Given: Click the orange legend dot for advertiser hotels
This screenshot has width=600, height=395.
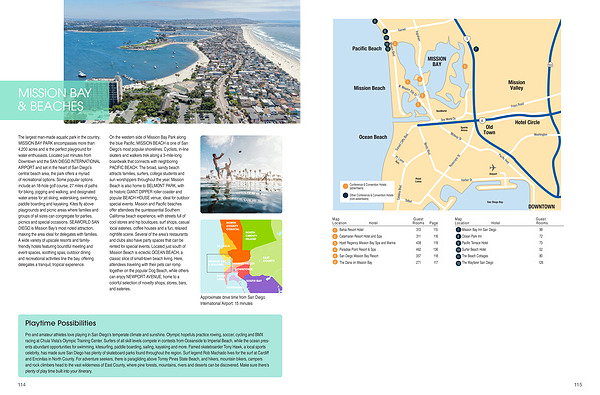Looking at the screenshot, I should 346,186.
